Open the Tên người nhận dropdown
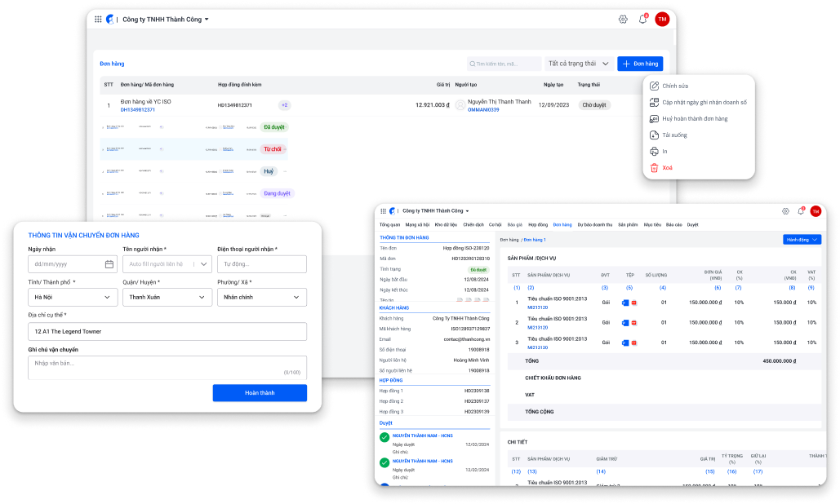840x504 pixels. coord(167,264)
